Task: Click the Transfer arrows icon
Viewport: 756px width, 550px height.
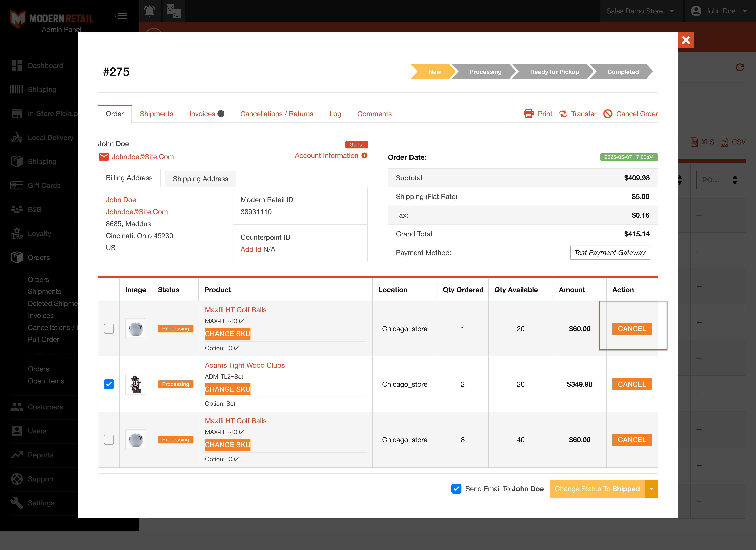Action: [x=563, y=114]
